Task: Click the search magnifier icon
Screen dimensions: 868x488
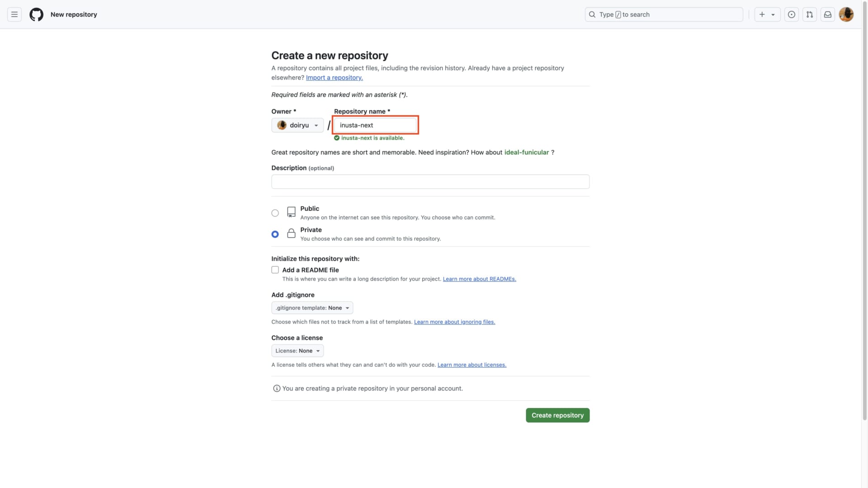Action: click(592, 14)
